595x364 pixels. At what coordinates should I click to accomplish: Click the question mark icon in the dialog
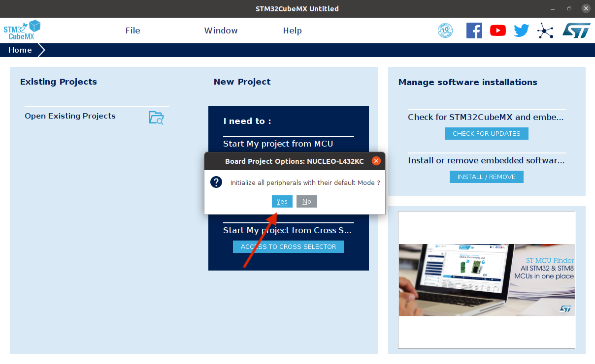[216, 182]
